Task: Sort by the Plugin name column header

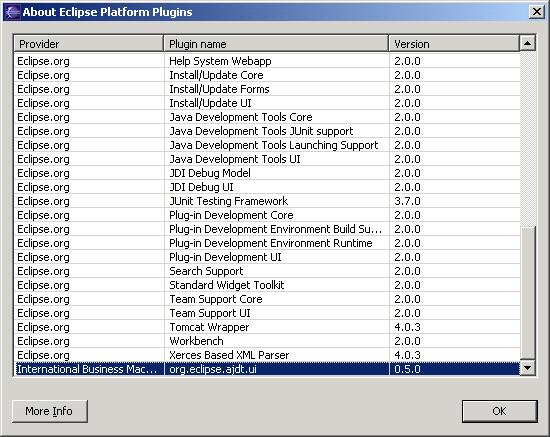Action: 276,44
